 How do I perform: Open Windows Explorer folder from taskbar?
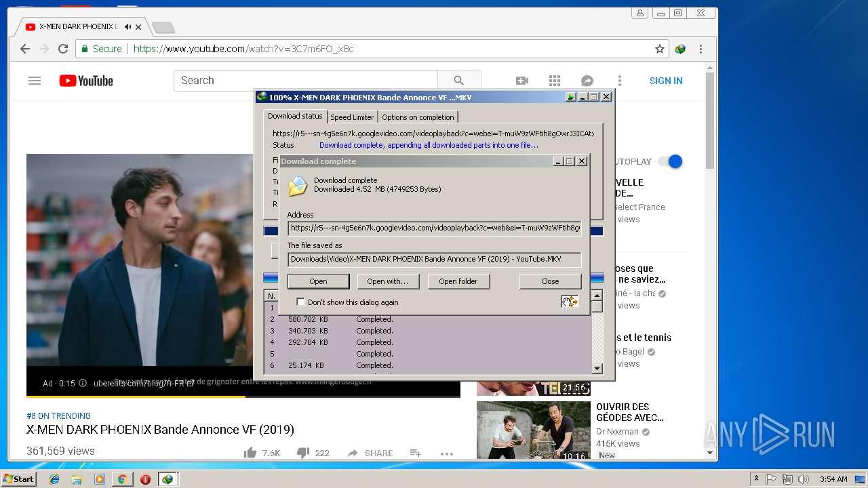tap(77, 479)
